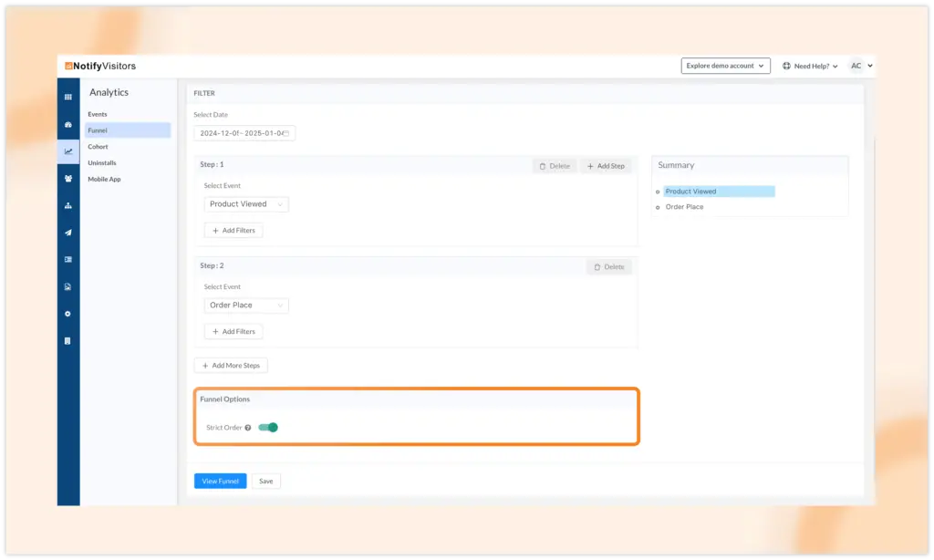Toggle the Strict Order switch off
Viewport: 934px width, 560px height.
[x=268, y=427]
